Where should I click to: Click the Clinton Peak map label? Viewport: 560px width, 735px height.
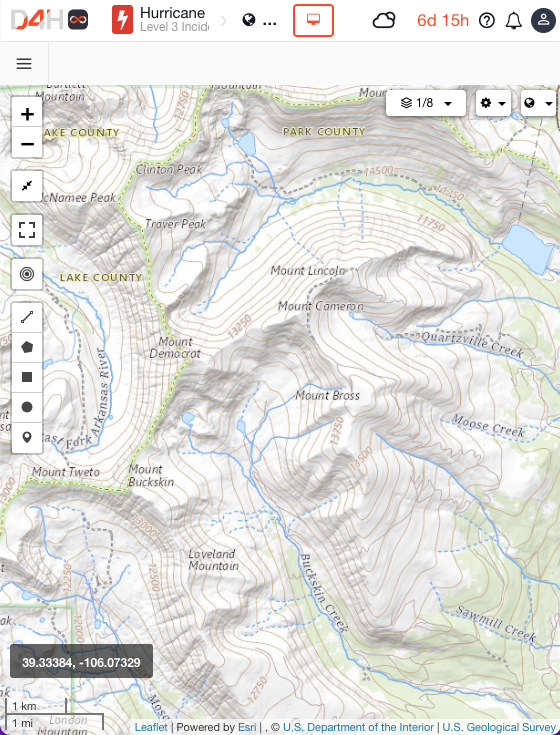(169, 169)
